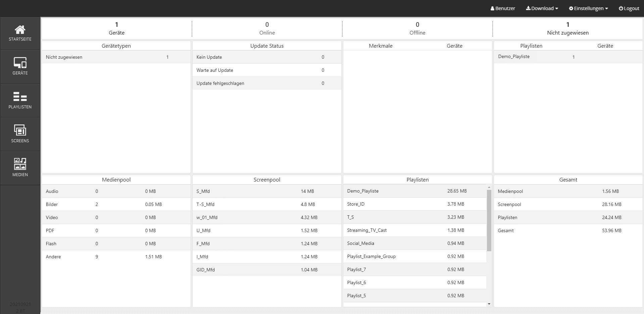Screen dimensions: 644x314
Task: Click the Online devices counter
Action: [x=267, y=29]
